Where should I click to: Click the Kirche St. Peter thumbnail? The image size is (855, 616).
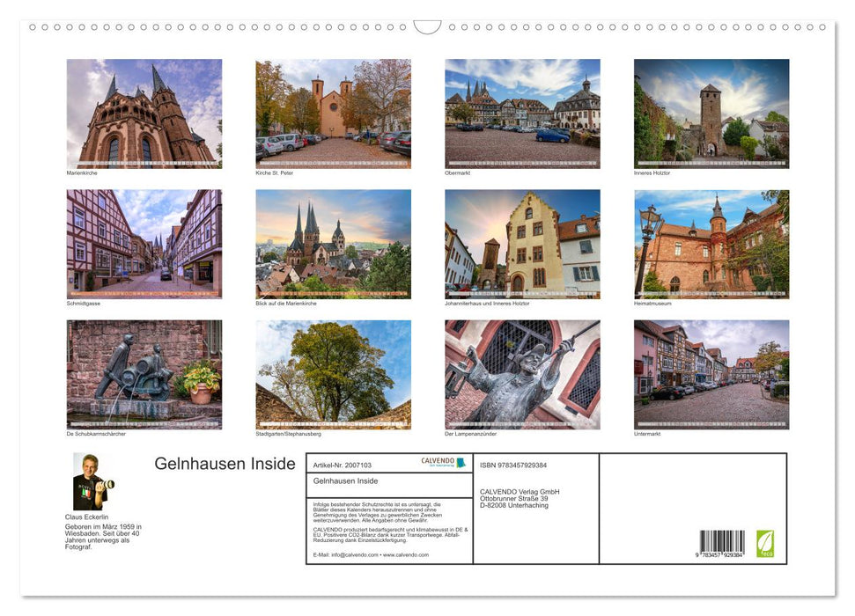333,113
